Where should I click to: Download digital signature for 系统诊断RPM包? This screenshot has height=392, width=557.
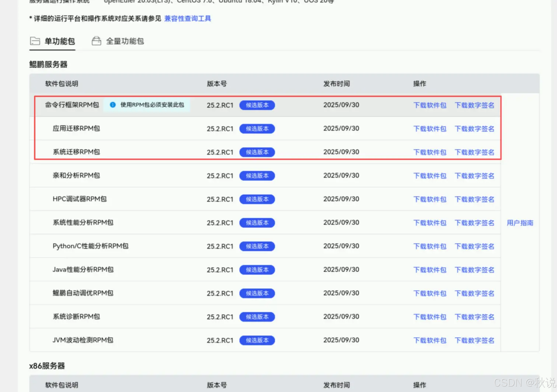tap(474, 317)
